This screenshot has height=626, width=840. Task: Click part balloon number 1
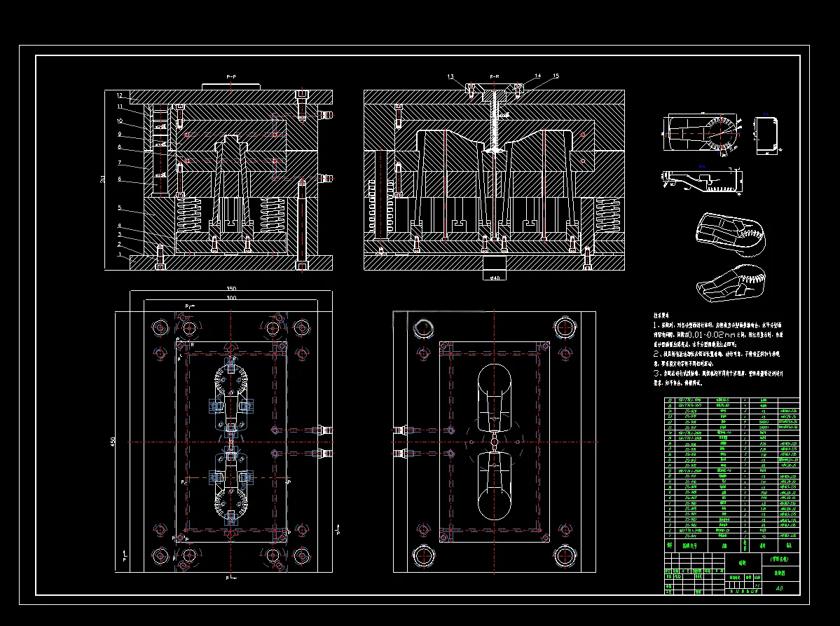[x=120, y=254]
